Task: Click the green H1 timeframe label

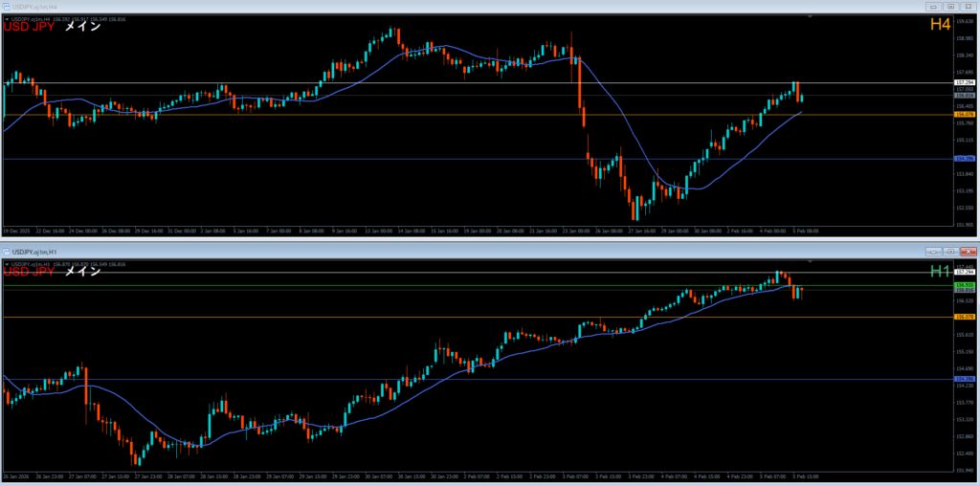Action: [x=940, y=272]
